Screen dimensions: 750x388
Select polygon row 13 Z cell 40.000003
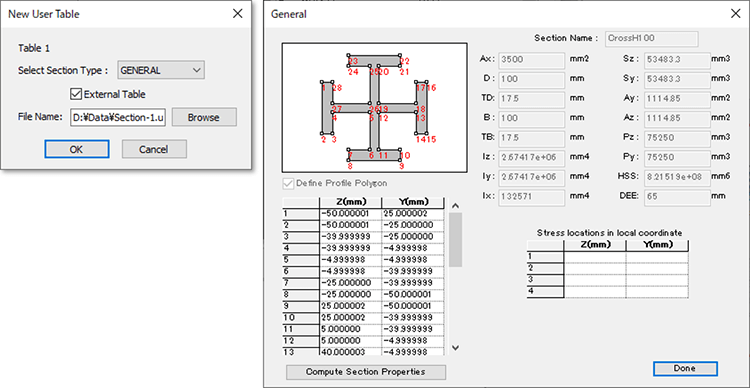coord(351,352)
